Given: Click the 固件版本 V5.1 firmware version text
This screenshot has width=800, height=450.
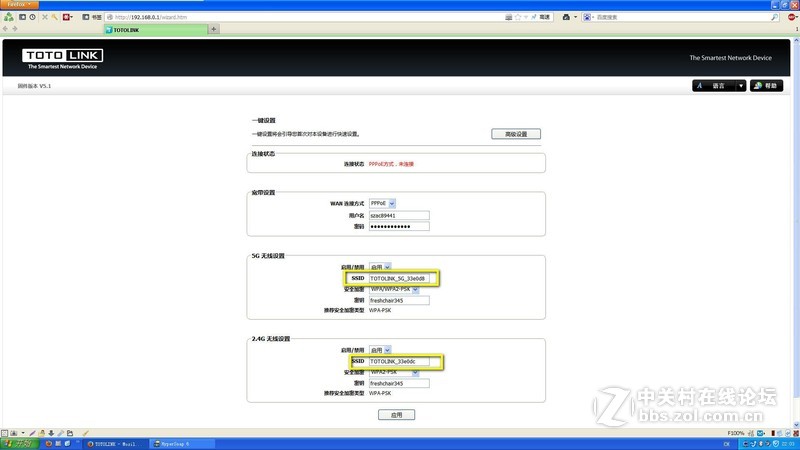Looking at the screenshot, I should [34, 86].
